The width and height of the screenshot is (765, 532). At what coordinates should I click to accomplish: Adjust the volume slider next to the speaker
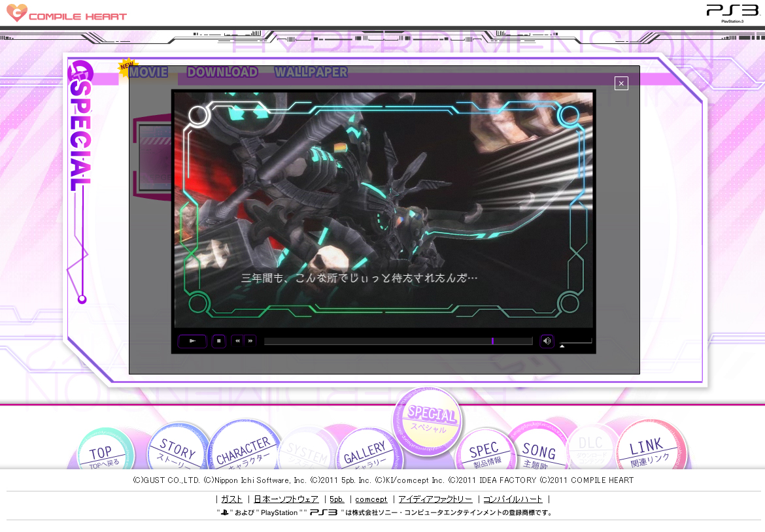coord(575,342)
